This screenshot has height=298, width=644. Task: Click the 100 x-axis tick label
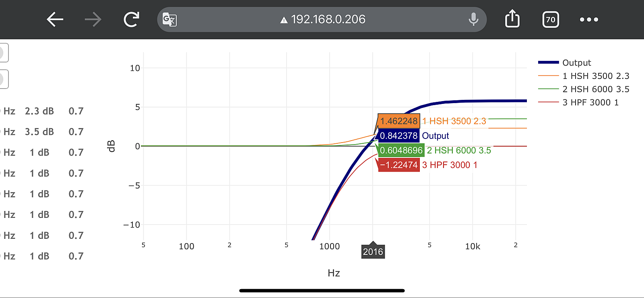point(186,246)
